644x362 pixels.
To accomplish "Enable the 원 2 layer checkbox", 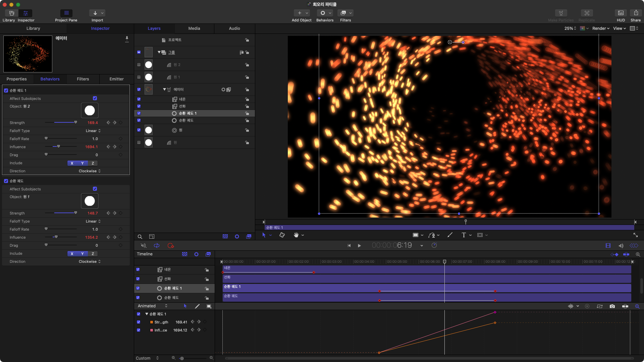I will tap(139, 65).
